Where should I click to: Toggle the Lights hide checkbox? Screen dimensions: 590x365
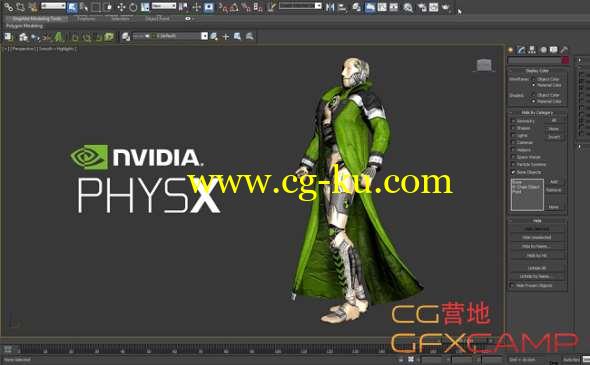pyautogui.click(x=513, y=135)
